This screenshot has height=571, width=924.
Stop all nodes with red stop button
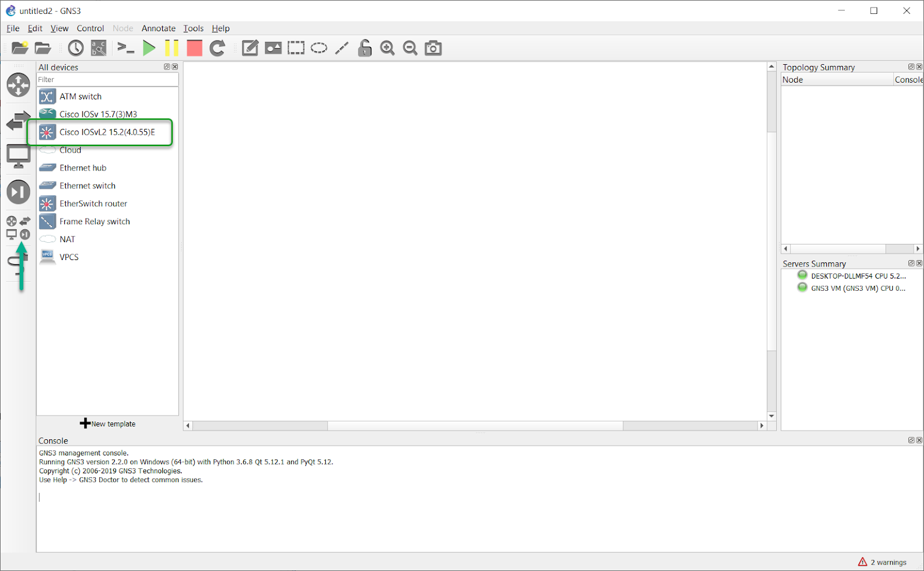[195, 48]
